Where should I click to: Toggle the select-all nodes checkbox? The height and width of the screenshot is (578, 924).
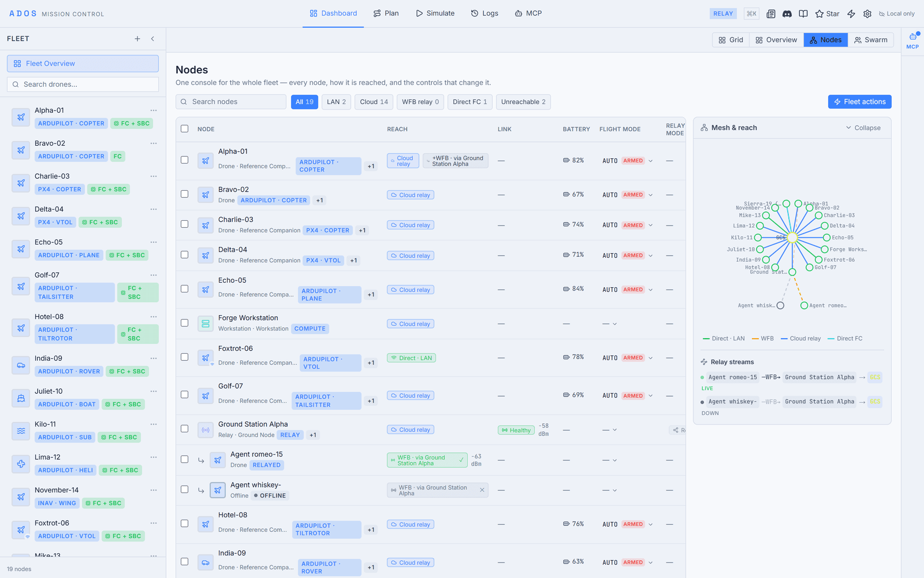pos(185,129)
